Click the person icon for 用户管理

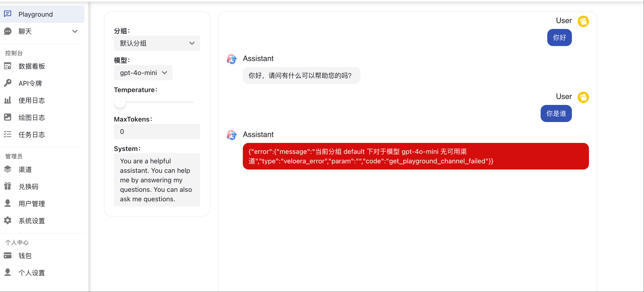tap(8, 203)
